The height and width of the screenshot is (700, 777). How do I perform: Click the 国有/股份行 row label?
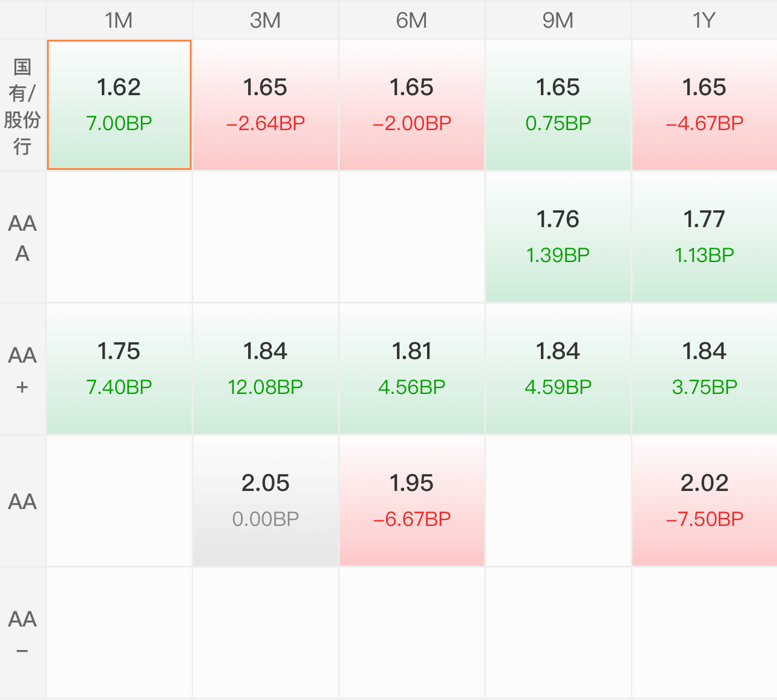23,105
